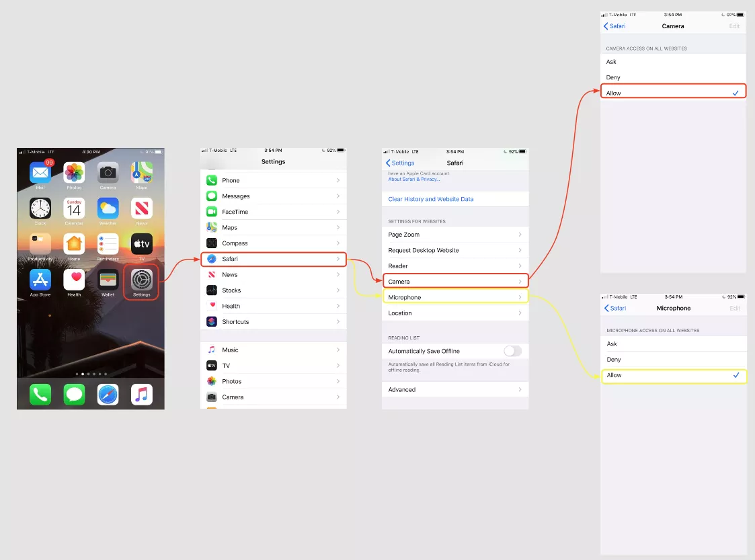
Task: Select the Request Desktop Website row
Action: click(x=455, y=249)
